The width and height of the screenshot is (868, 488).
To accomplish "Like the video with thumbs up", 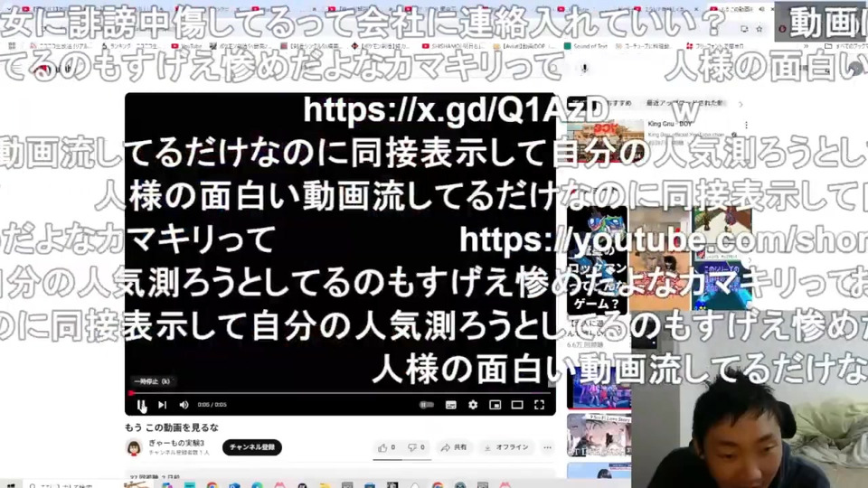I will tap(386, 447).
